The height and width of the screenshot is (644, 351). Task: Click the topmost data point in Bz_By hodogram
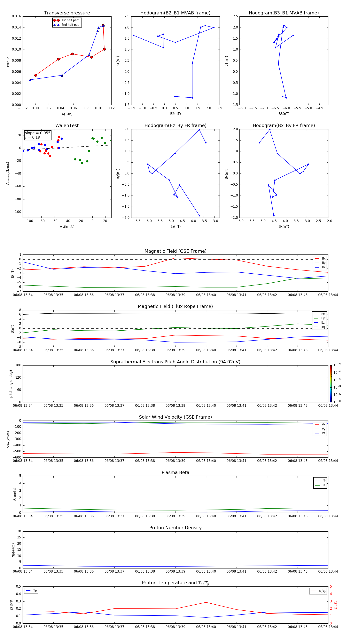pos(199,130)
